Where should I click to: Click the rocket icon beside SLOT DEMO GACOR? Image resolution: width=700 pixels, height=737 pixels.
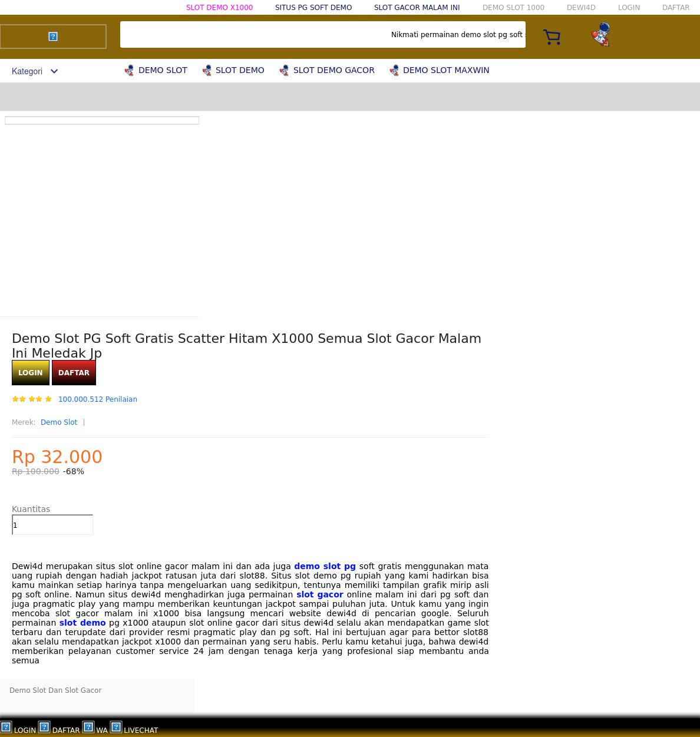click(x=284, y=71)
